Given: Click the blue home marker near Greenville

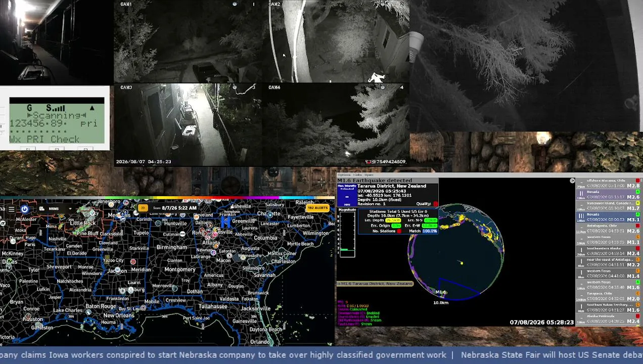Looking at the screenshot, I should click(225, 222).
